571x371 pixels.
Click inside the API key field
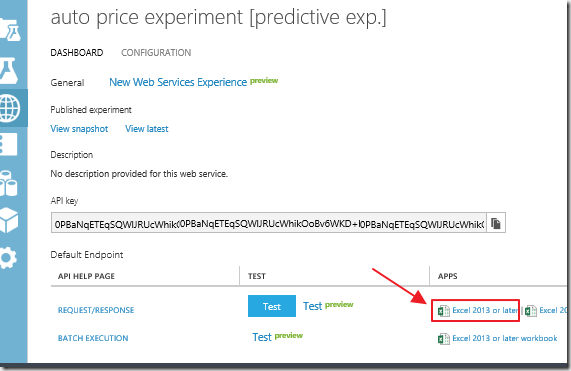(x=269, y=223)
